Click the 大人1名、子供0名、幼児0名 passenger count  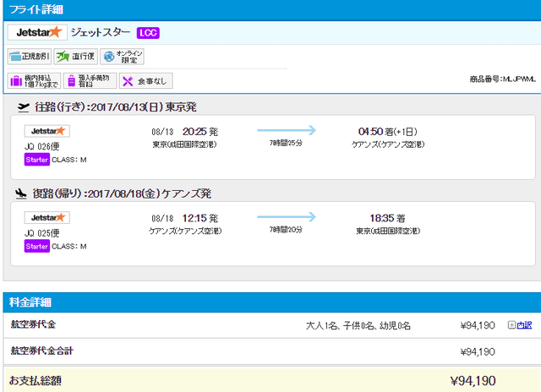pyautogui.click(x=358, y=325)
